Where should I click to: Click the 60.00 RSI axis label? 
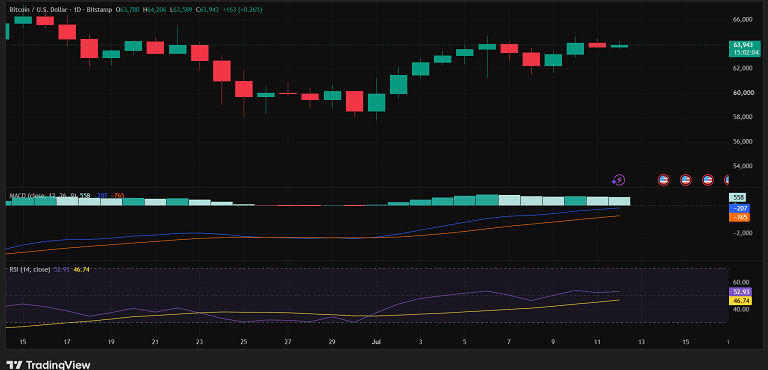741,282
